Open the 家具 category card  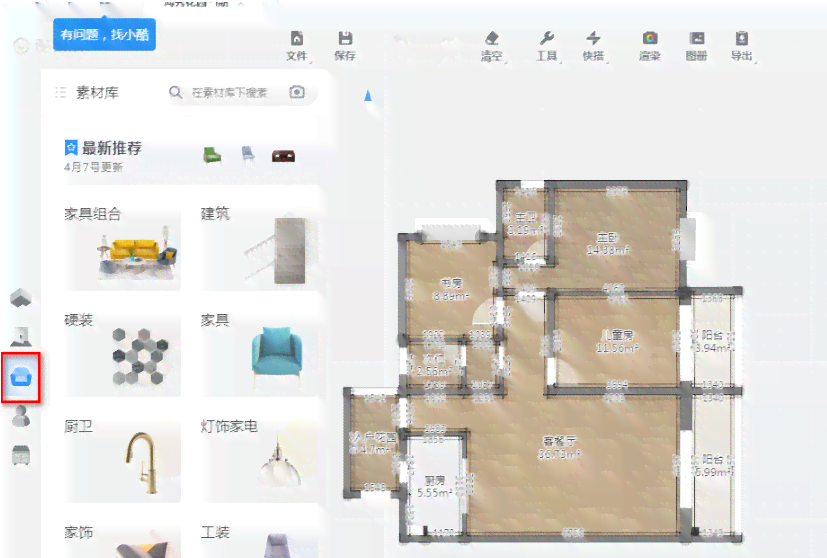(x=259, y=353)
